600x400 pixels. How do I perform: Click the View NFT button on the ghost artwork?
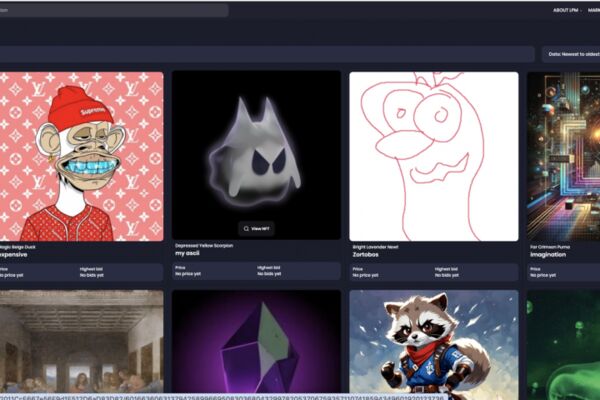[x=256, y=229]
